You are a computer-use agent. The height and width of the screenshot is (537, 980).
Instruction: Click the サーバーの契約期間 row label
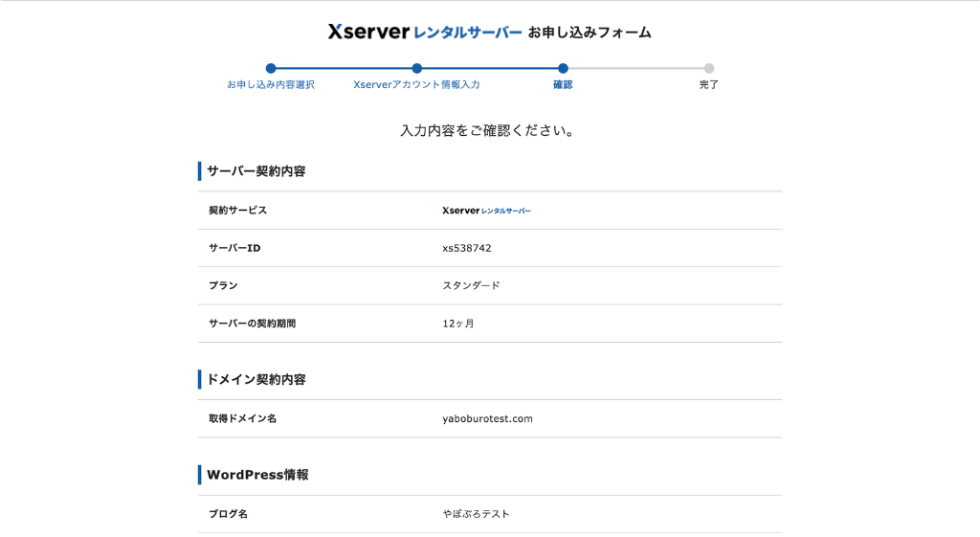[252, 324]
